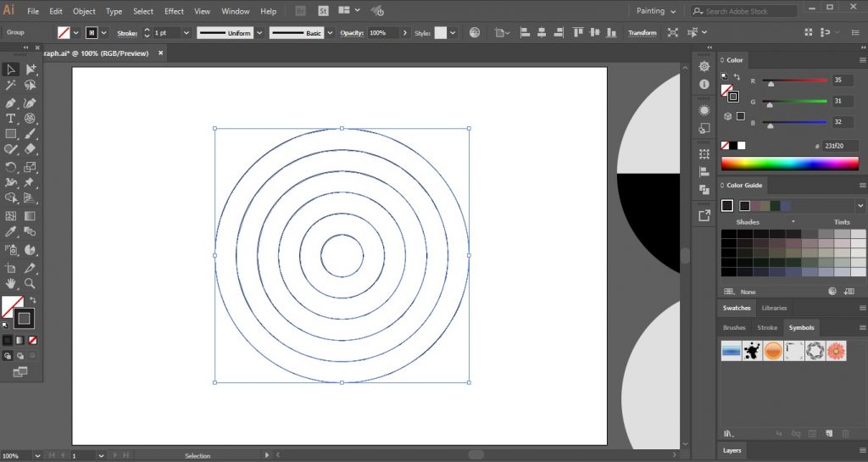Select the Symbol Sprayer tool

10,250
